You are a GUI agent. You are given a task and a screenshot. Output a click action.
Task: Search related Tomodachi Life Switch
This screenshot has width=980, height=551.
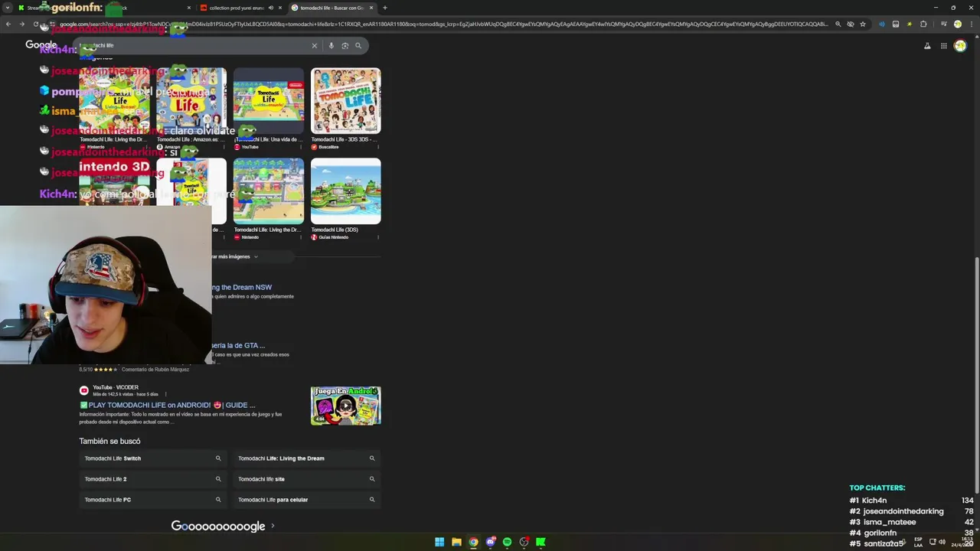coord(152,458)
